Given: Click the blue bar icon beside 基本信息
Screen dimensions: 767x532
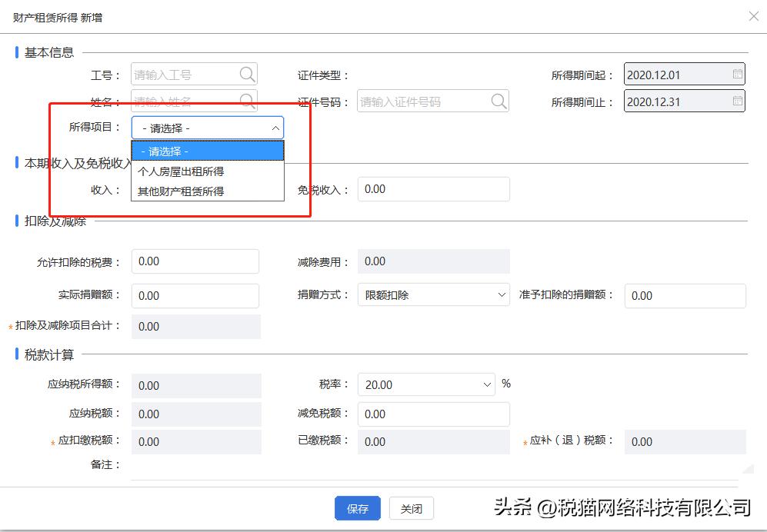Looking at the screenshot, I should (x=16, y=52).
